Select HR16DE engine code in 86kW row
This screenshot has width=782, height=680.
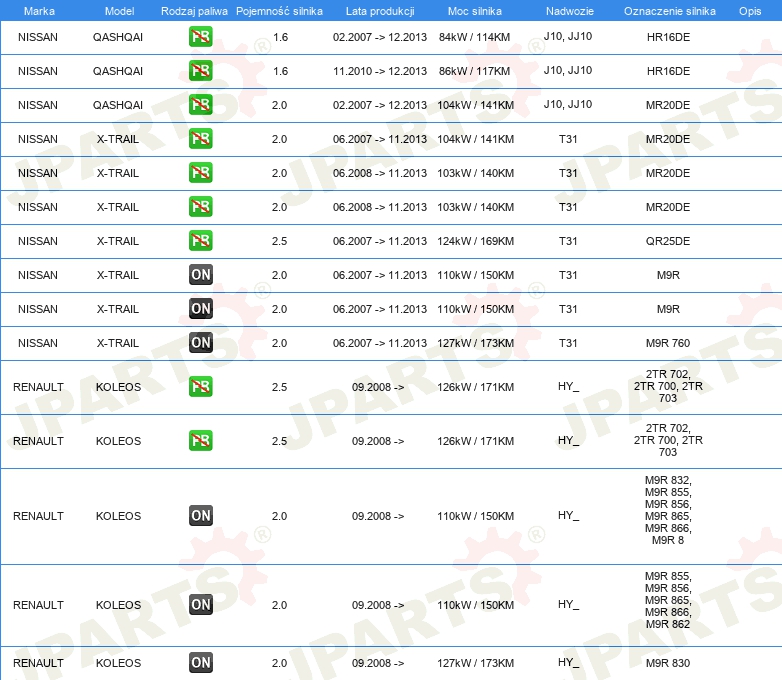668,71
